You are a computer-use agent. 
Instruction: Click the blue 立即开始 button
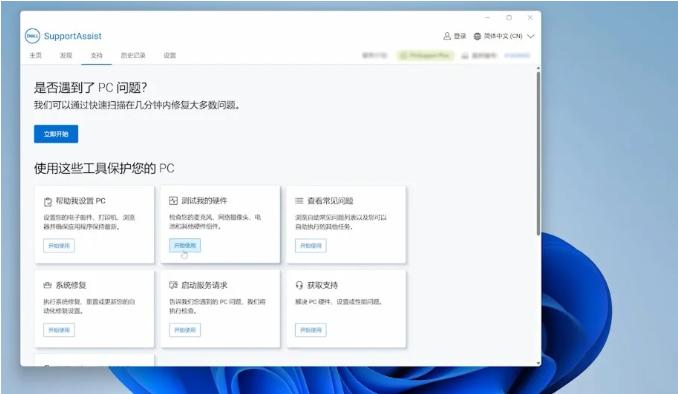(56, 134)
